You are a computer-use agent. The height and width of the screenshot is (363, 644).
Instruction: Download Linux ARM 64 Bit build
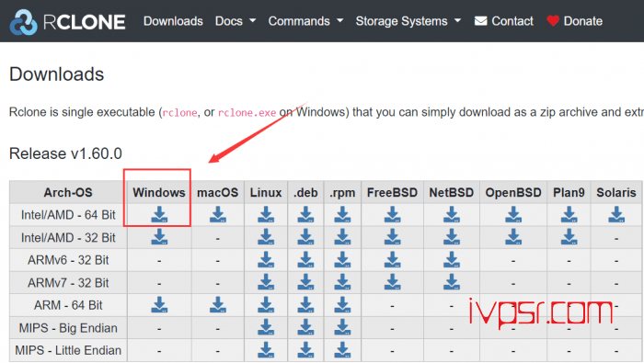(x=266, y=305)
